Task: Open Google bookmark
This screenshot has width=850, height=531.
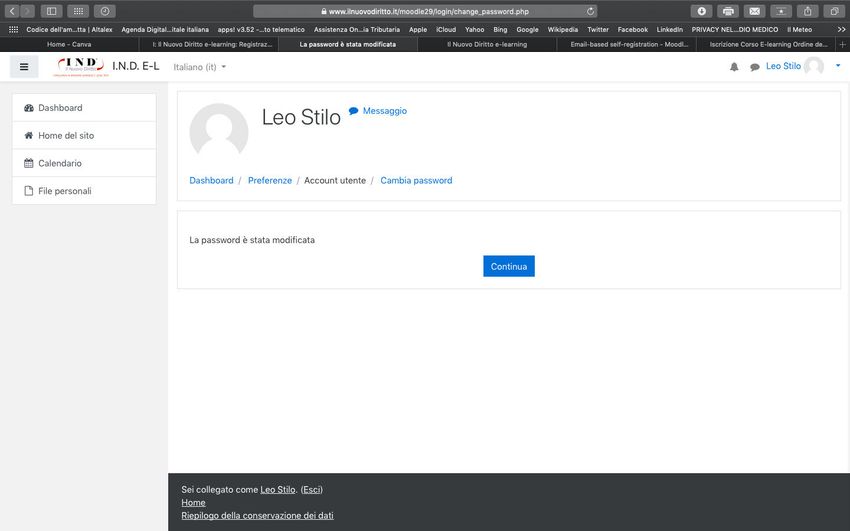Action: click(527, 30)
